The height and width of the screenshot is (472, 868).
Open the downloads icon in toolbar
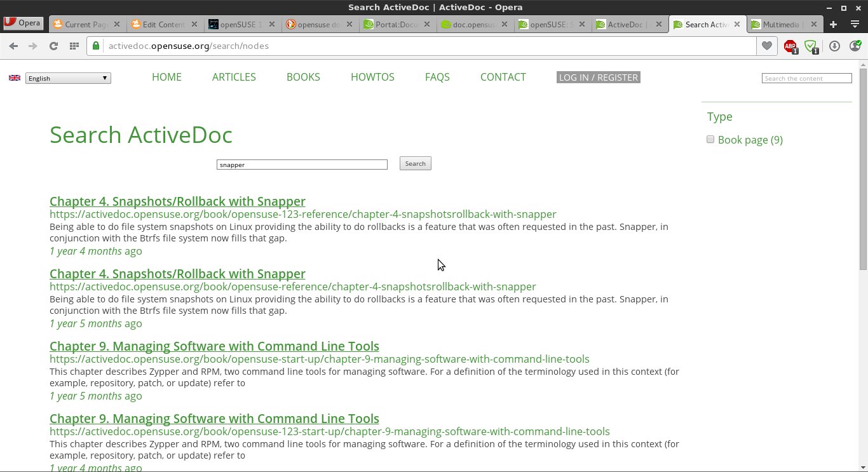pos(834,46)
